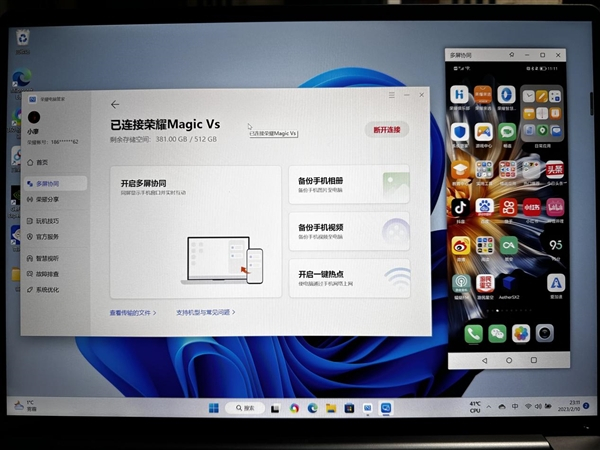The height and width of the screenshot is (450, 600).
Task: Click the user avatar in the sidebar
Action: coord(34,117)
